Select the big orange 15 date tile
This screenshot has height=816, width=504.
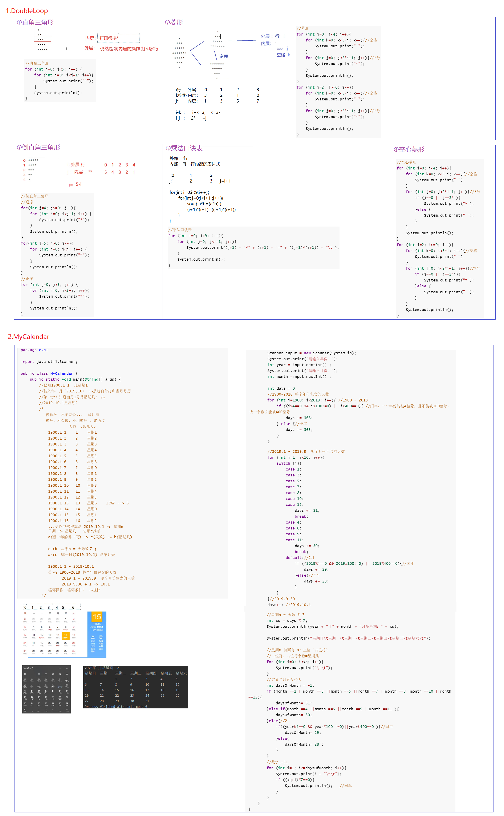[97, 617]
